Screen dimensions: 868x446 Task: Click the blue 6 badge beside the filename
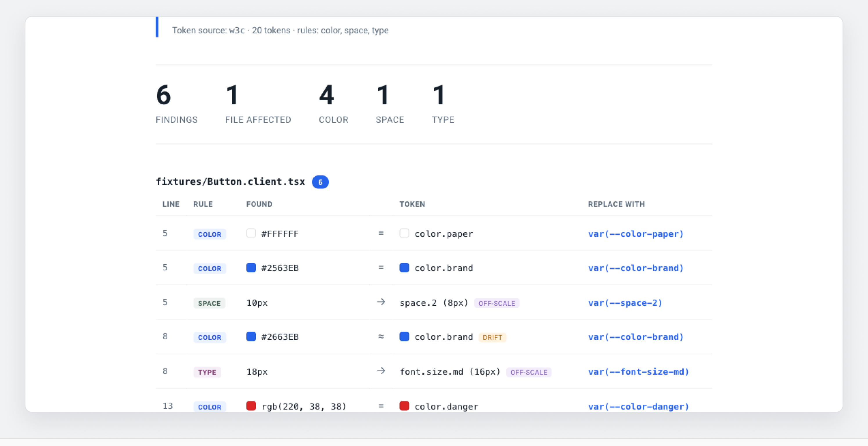[x=320, y=182]
